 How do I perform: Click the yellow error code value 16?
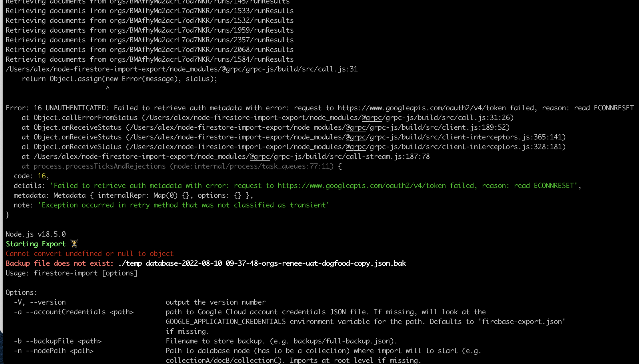(x=42, y=176)
